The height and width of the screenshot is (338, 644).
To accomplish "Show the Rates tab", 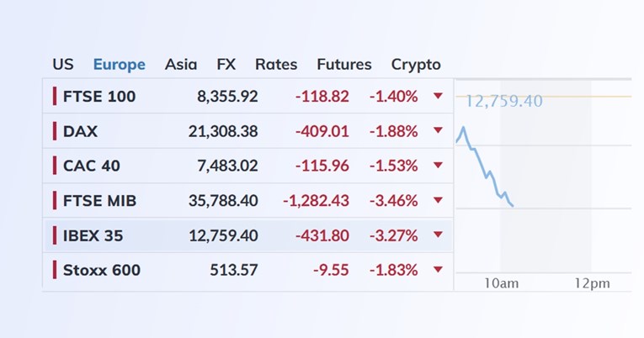I will tap(276, 65).
